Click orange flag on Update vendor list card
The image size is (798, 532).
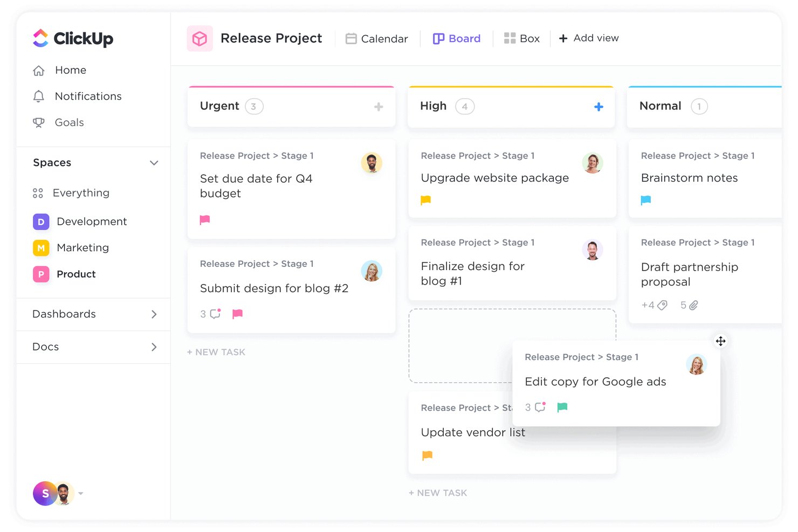pyautogui.click(x=428, y=455)
